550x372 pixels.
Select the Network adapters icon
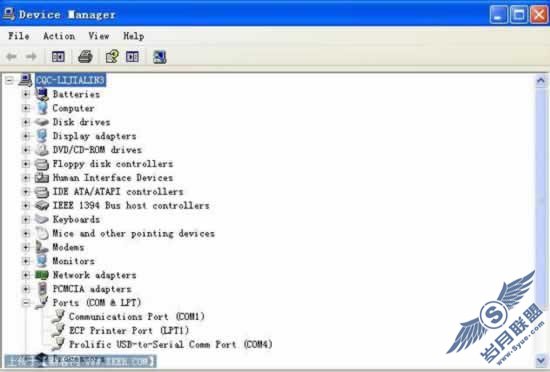pyautogui.click(x=42, y=275)
